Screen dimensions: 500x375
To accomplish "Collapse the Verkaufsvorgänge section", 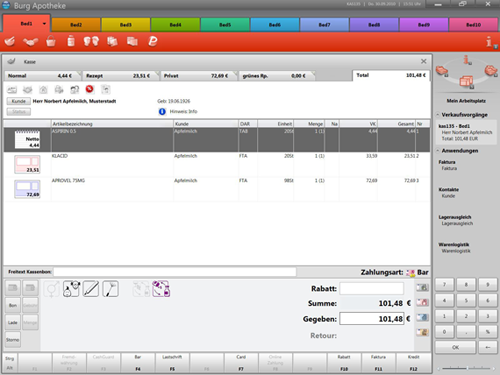I will click(438, 115).
